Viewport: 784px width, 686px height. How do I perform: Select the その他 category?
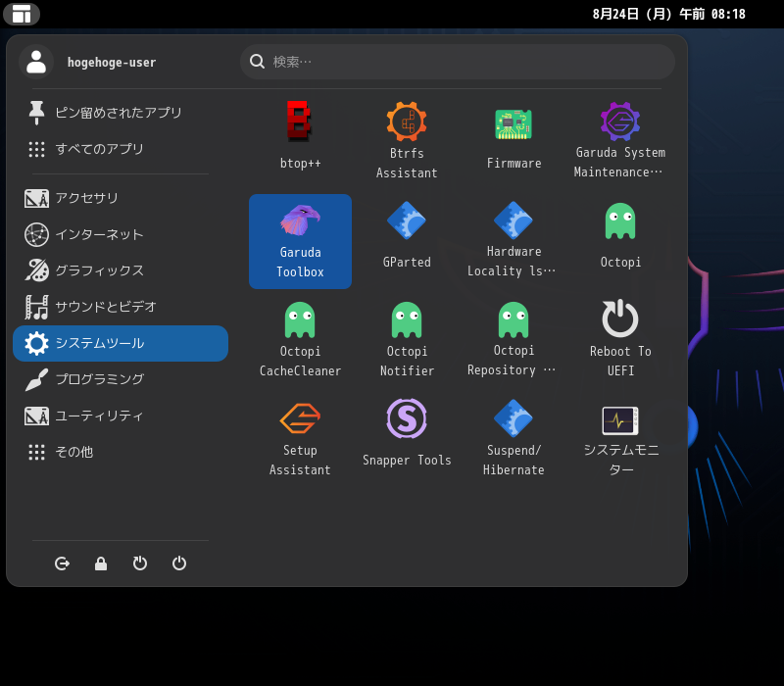click(121, 452)
